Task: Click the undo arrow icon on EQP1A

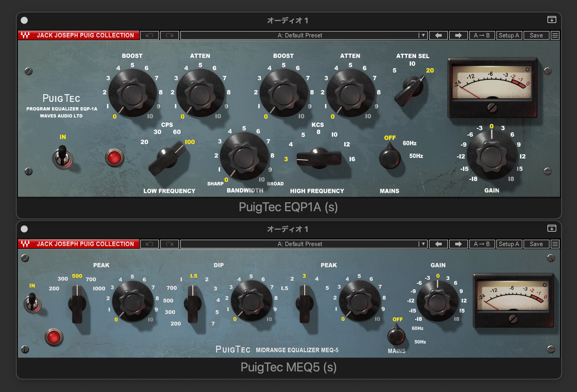Action: pyautogui.click(x=149, y=35)
